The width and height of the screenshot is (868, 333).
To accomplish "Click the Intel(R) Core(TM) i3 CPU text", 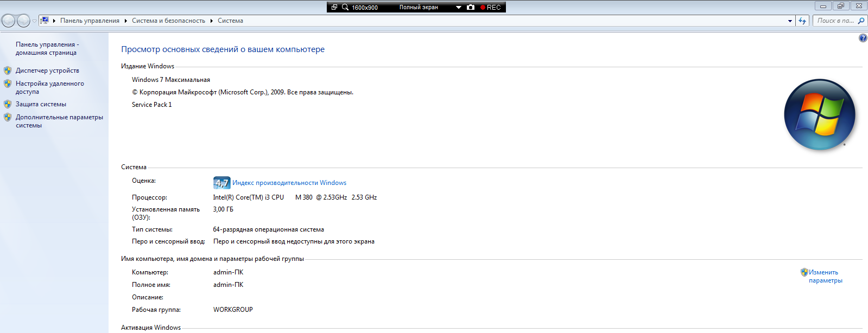I will [x=248, y=197].
